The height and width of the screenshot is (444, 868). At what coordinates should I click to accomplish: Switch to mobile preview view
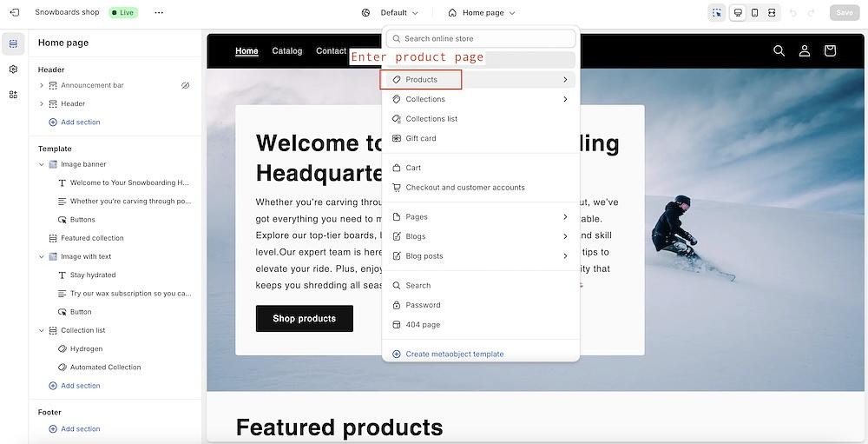coord(754,12)
